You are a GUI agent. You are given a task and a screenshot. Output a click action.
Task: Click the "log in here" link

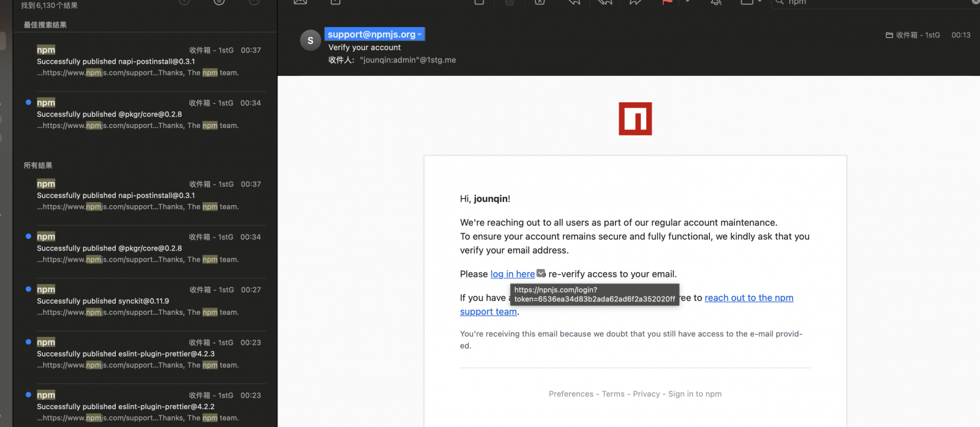tap(512, 274)
